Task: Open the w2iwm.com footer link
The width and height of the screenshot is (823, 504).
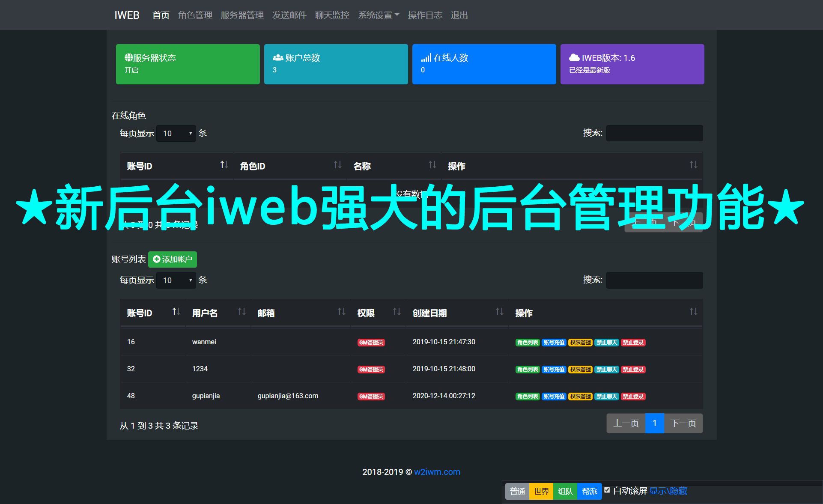Action: click(x=437, y=472)
